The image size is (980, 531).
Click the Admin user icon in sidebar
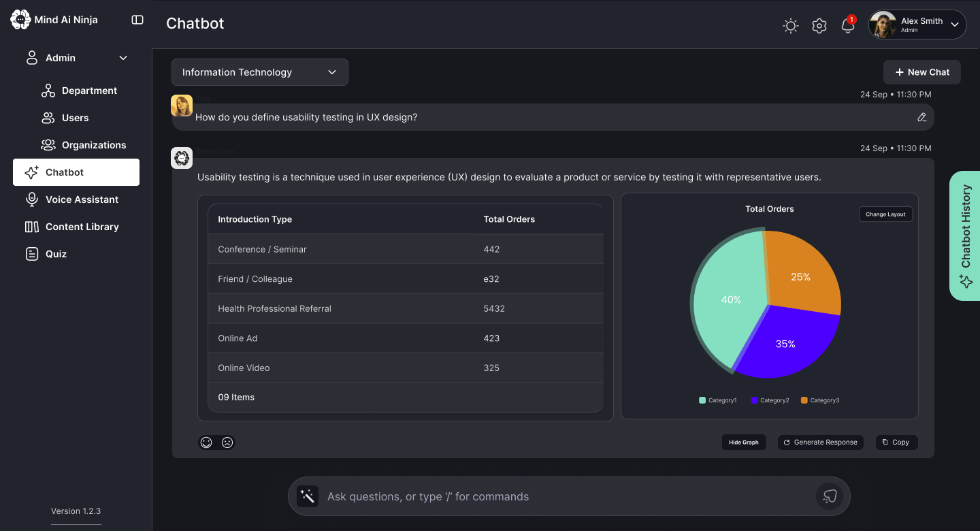click(31, 58)
